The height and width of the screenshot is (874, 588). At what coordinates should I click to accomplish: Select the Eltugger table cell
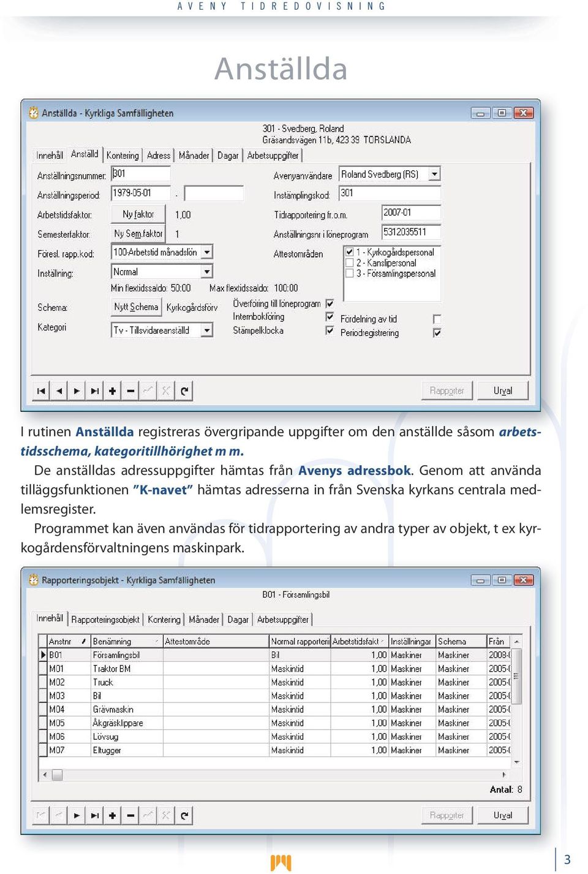[127, 750]
